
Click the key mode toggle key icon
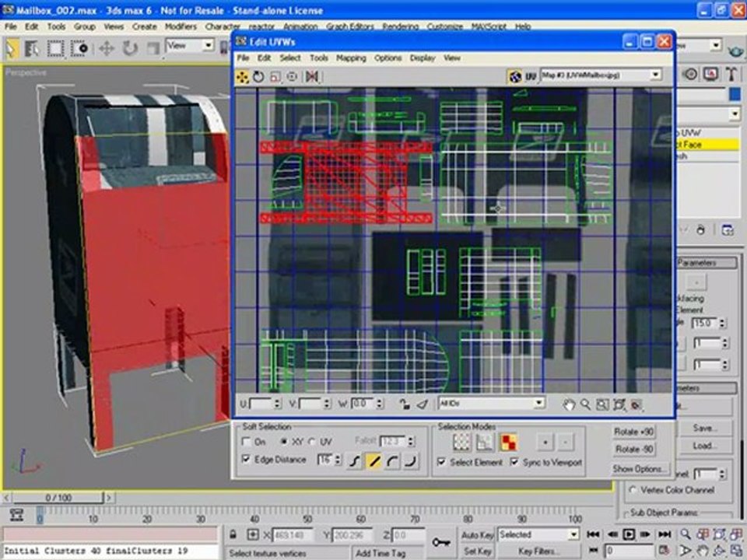pos(440,542)
